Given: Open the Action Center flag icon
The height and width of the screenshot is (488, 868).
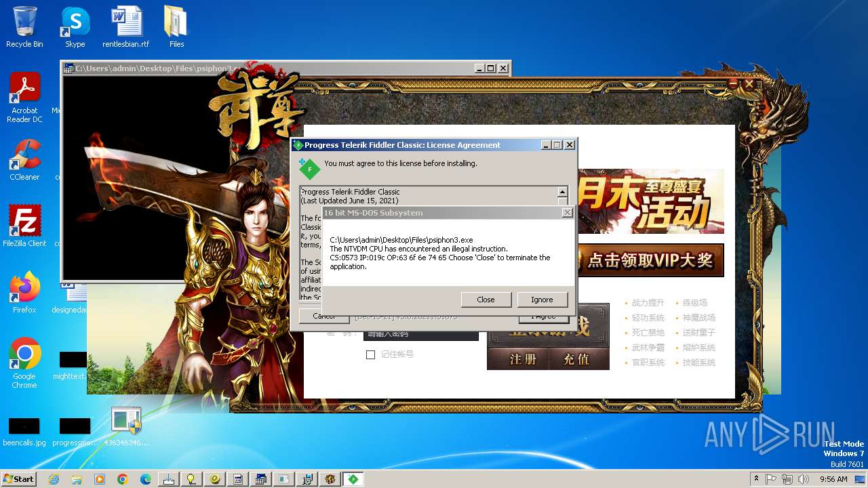Looking at the screenshot, I should tap(772, 479).
